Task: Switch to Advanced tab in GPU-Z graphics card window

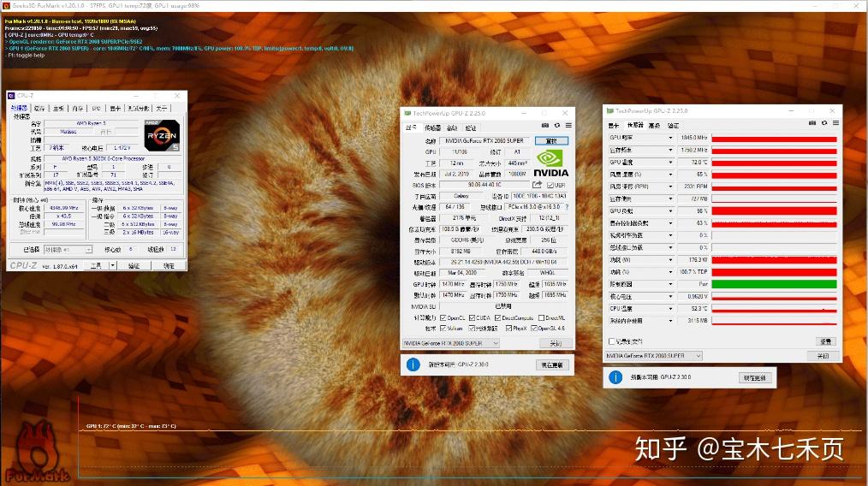Action: [452, 127]
